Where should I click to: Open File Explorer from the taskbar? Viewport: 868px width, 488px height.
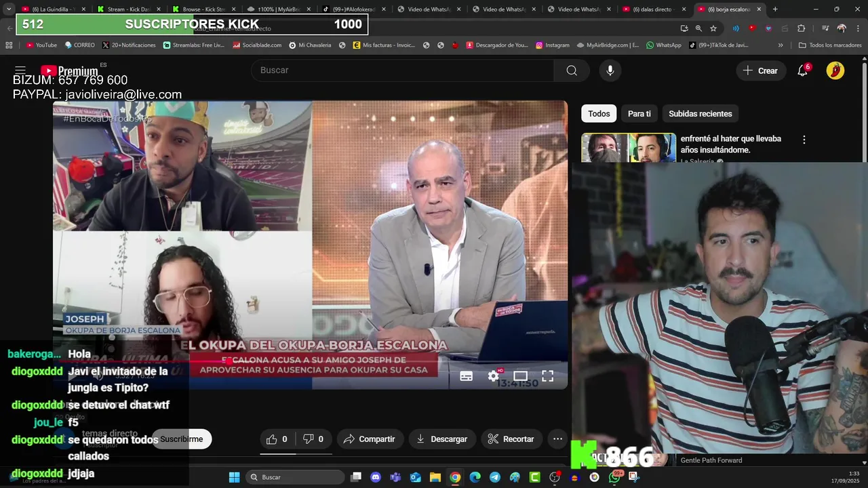click(x=435, y=477)
